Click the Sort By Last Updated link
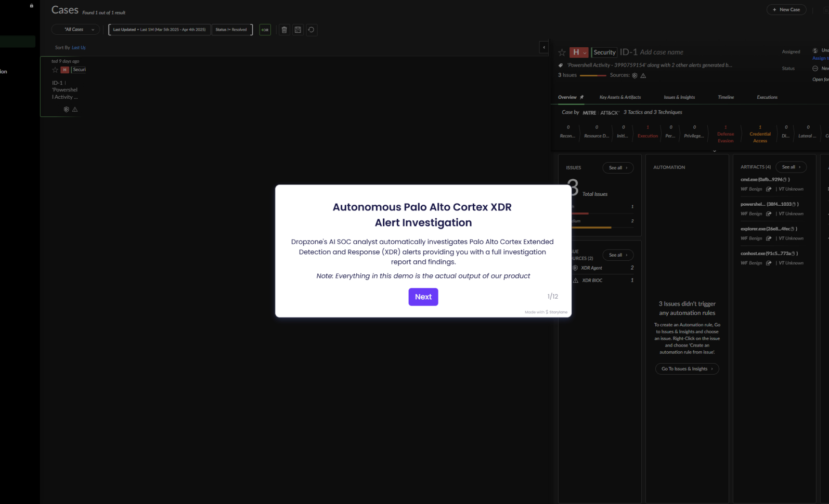Screen dimensions: 829x504 (x=79, y=47)
